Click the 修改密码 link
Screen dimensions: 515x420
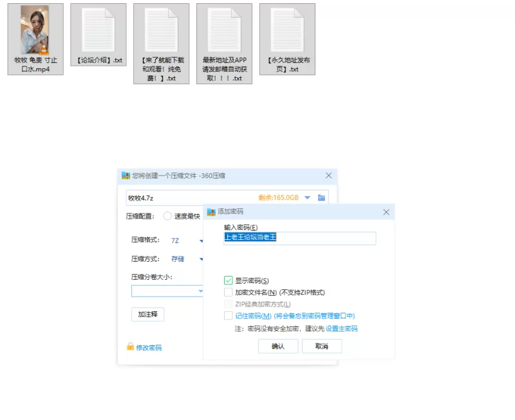coord(149,347)
